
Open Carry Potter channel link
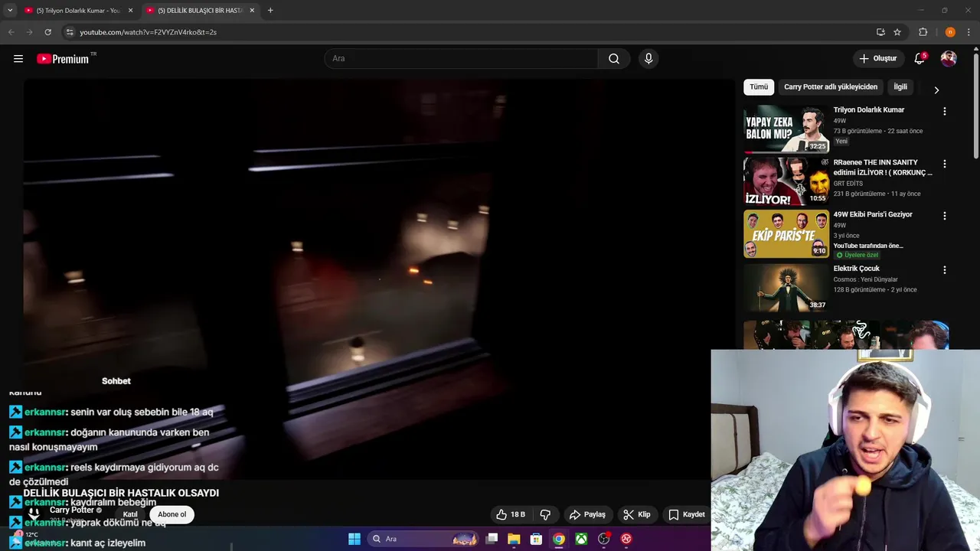72,510
